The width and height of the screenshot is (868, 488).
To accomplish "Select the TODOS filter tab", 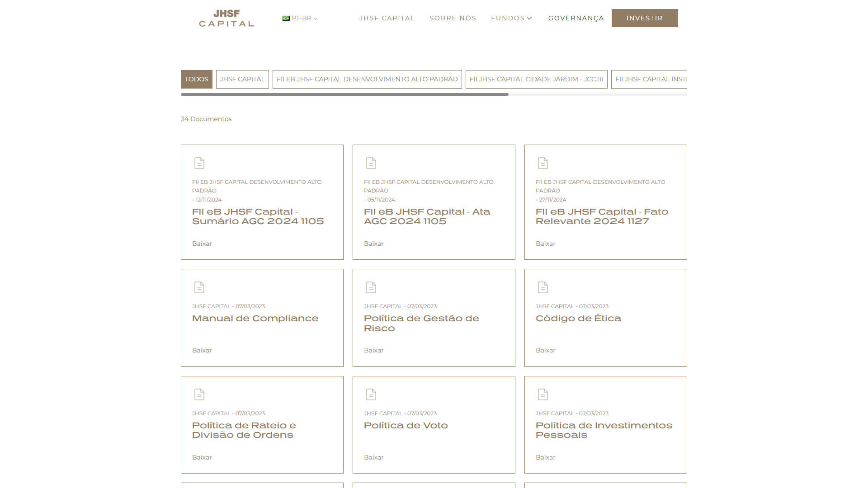I will coord(196,79).
